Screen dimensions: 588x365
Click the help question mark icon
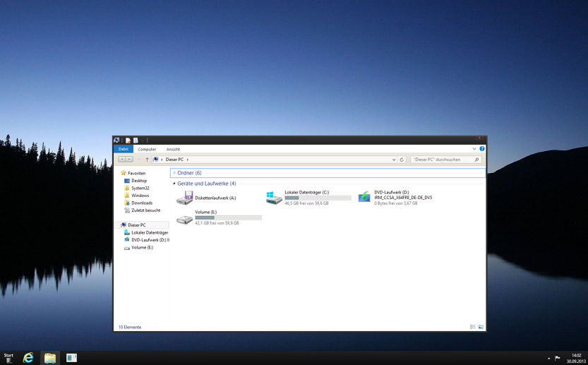[482, 149]
